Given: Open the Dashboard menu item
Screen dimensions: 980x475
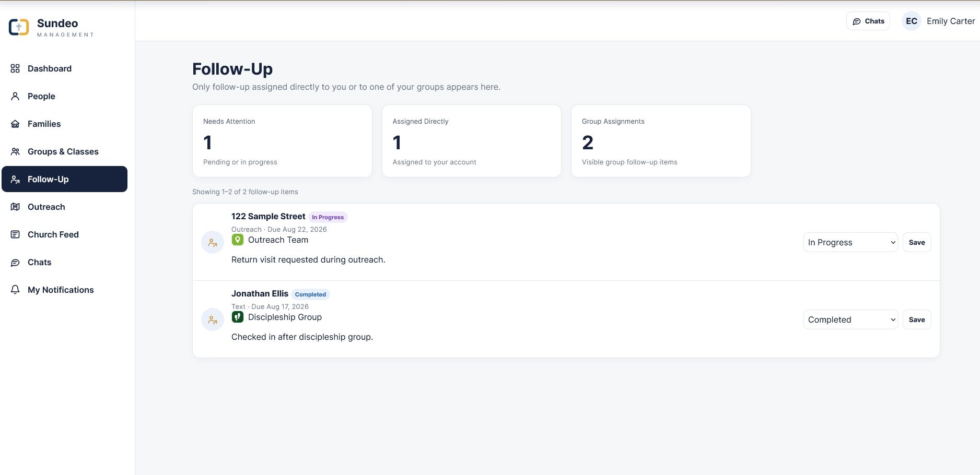Looking at the screenshot, I should pyautogui.click(x=65, y=68).
